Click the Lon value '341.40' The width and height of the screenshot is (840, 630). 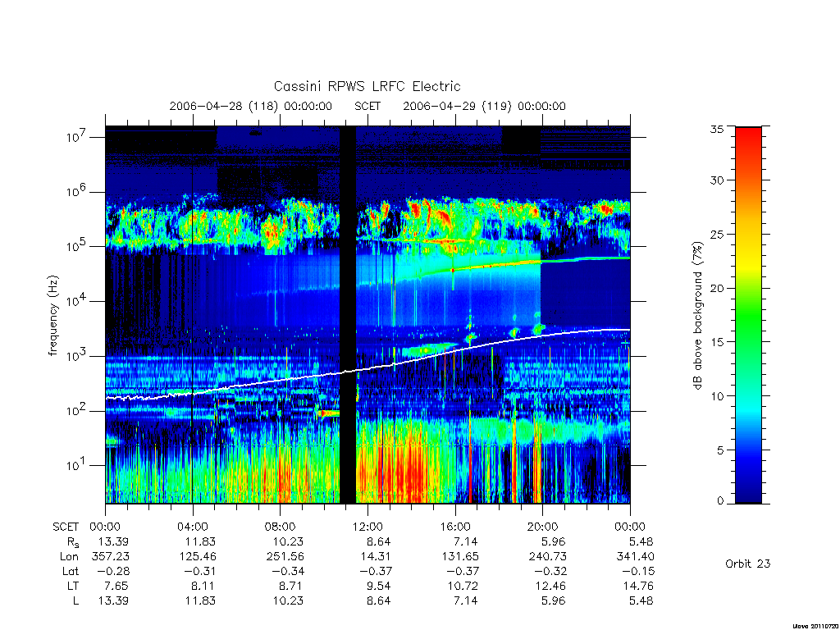coord(636,557)
